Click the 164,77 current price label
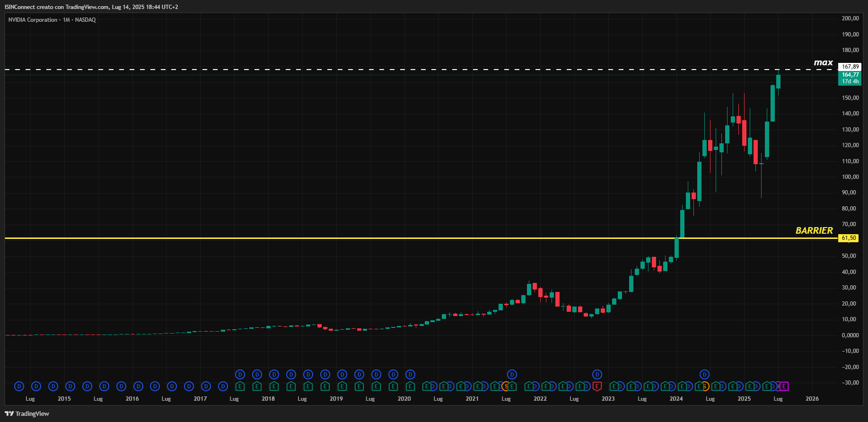Image resolution: width=868 pixels, height=422 pixels. coord(850,75)
